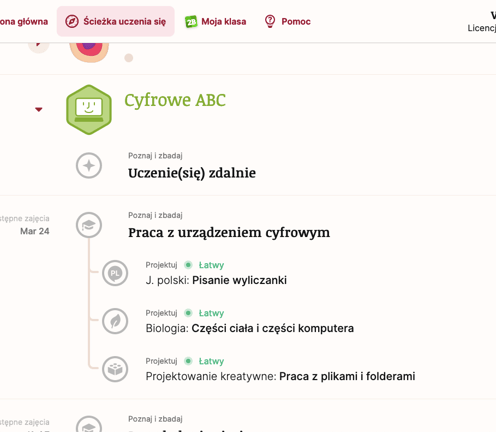Click the green Cyfrowe ABC laptop hexagon badge
496x432 pixels.
[89, 110]
